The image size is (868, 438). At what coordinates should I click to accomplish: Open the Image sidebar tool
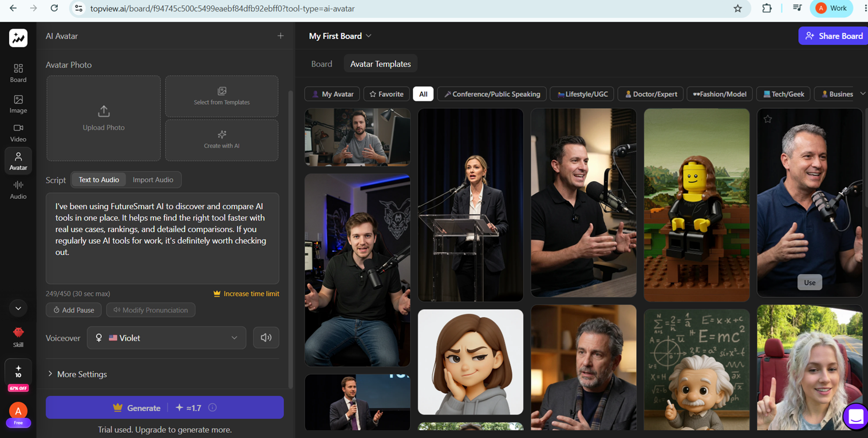[18, 104]
